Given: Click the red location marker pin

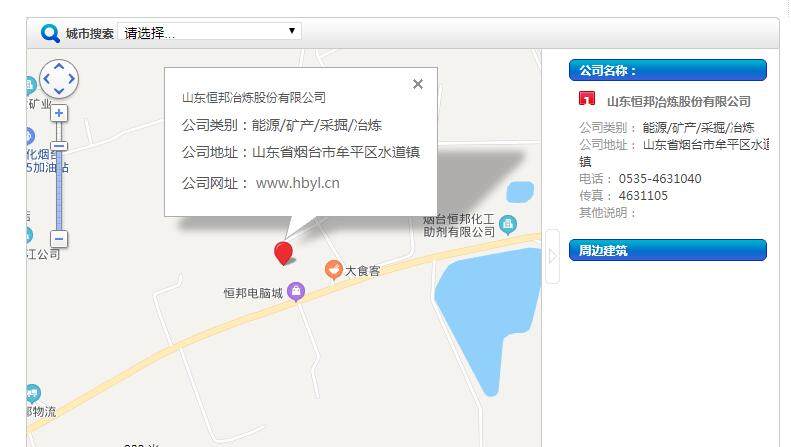Looking at the screenshot, I should 284,253.
